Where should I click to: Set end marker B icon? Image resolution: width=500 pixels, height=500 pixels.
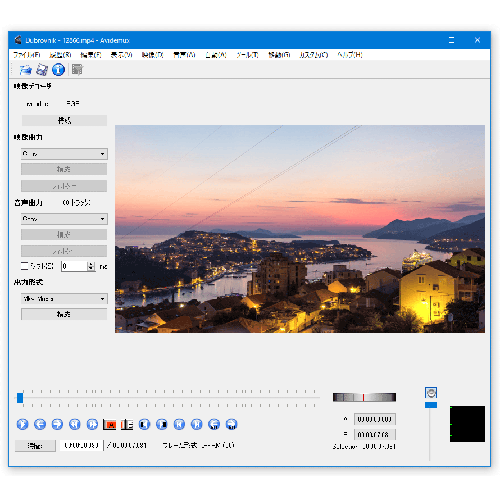127,424
